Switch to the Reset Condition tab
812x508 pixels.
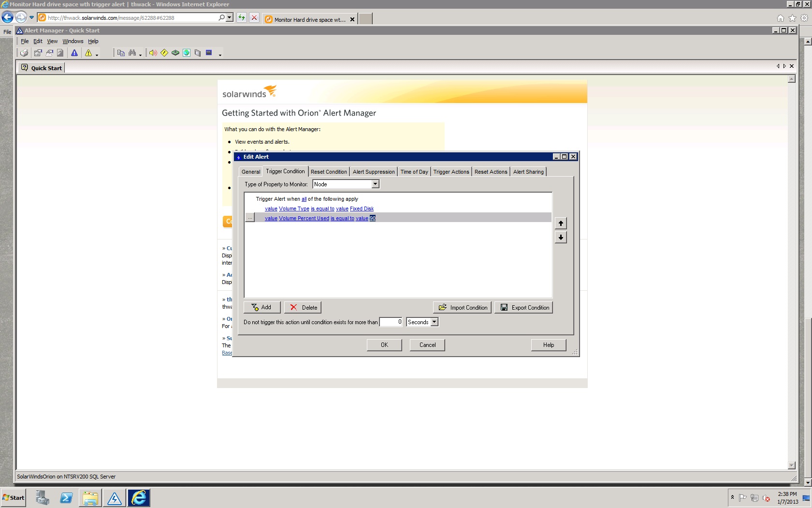pos(329,172)
